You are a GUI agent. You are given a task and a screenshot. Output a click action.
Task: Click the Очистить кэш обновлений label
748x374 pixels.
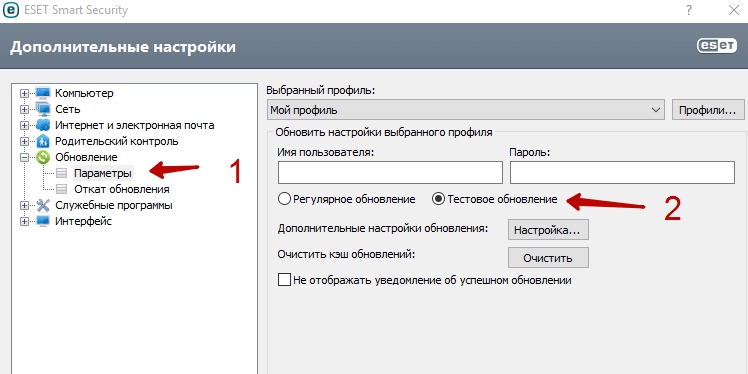(346, 254)
